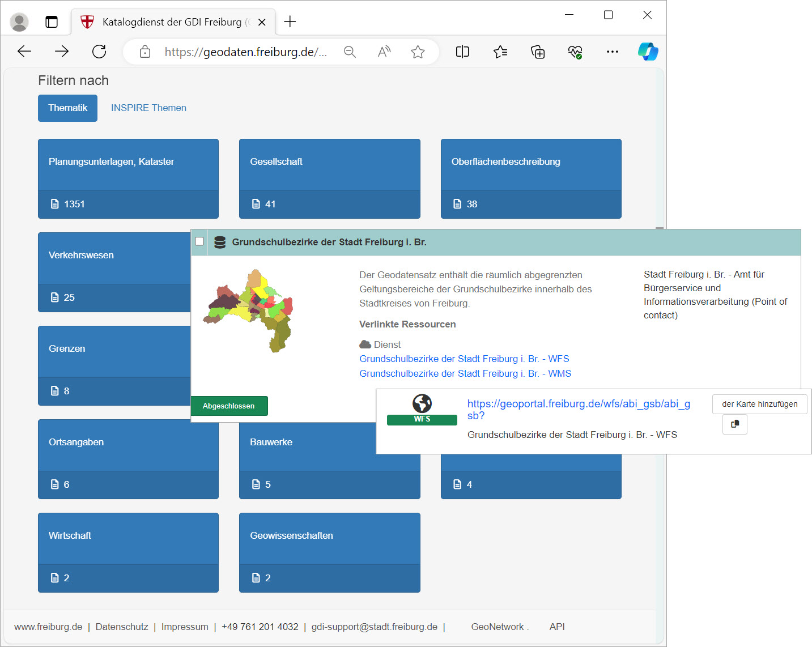Open split screen view icon
The image size is (812, 647).
click(462, 52)
